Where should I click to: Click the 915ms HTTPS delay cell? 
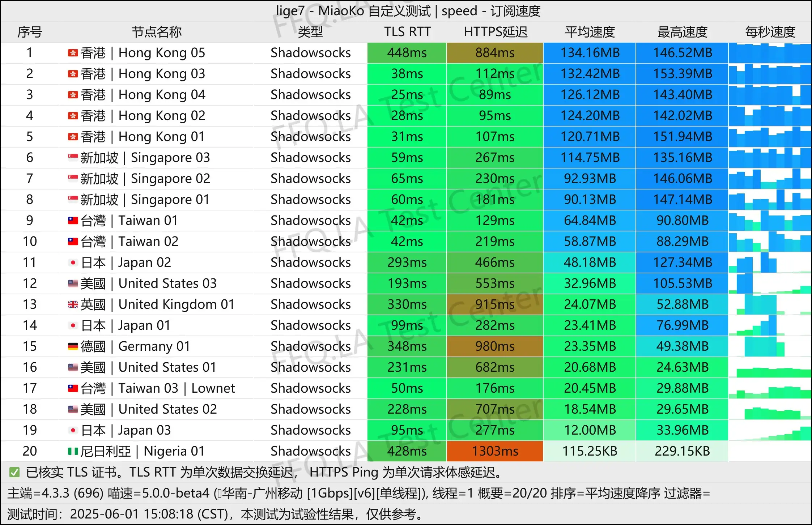point(495,304)
